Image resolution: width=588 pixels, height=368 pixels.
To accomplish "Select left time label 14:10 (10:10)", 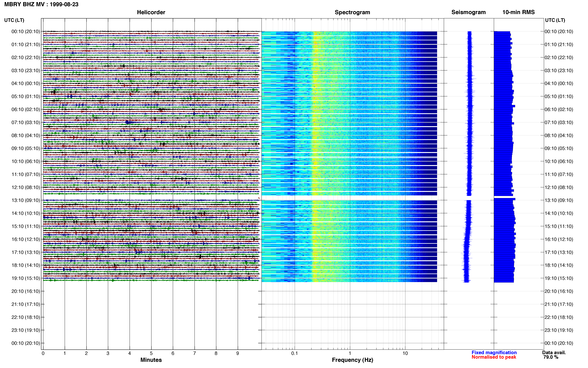I will 26,213.
